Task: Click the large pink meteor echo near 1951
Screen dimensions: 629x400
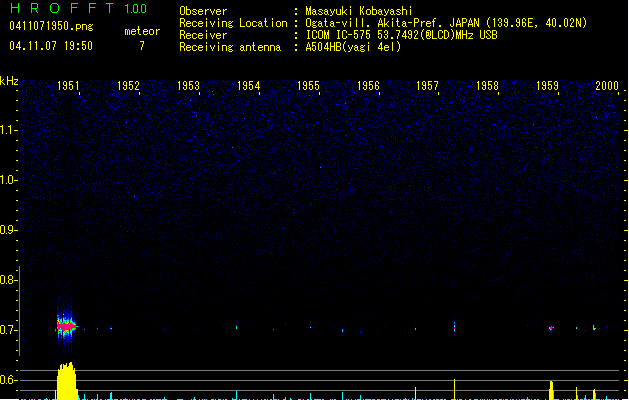Action: (66, 326)
